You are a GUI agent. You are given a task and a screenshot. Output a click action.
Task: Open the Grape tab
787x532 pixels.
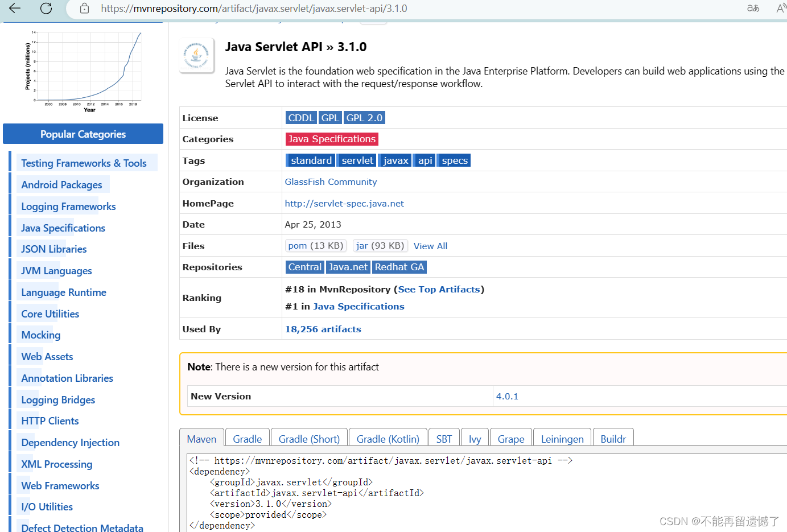511,439
